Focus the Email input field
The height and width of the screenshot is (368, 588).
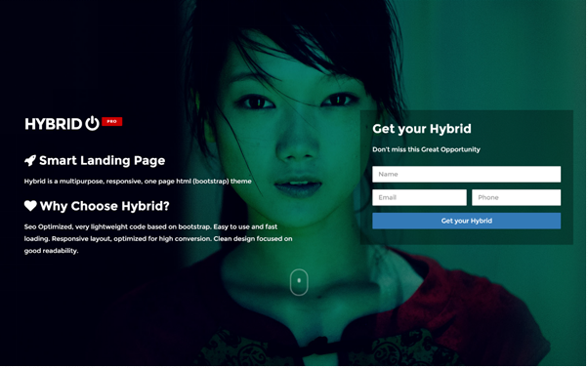point(419,197)
